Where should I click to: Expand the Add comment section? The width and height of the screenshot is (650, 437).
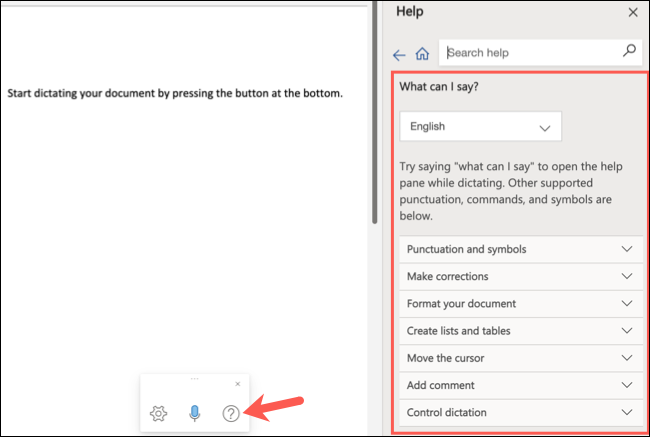coord(519,385)
